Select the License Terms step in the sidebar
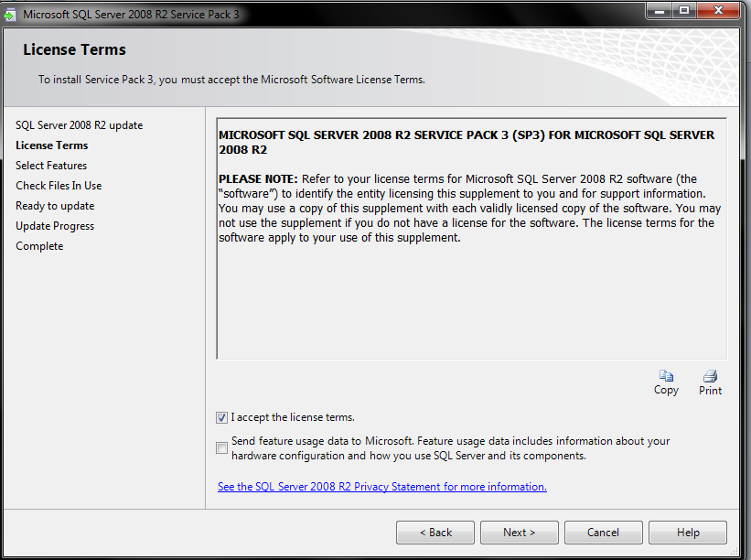This screenshot has height=560, width=751. coord(52,145)
